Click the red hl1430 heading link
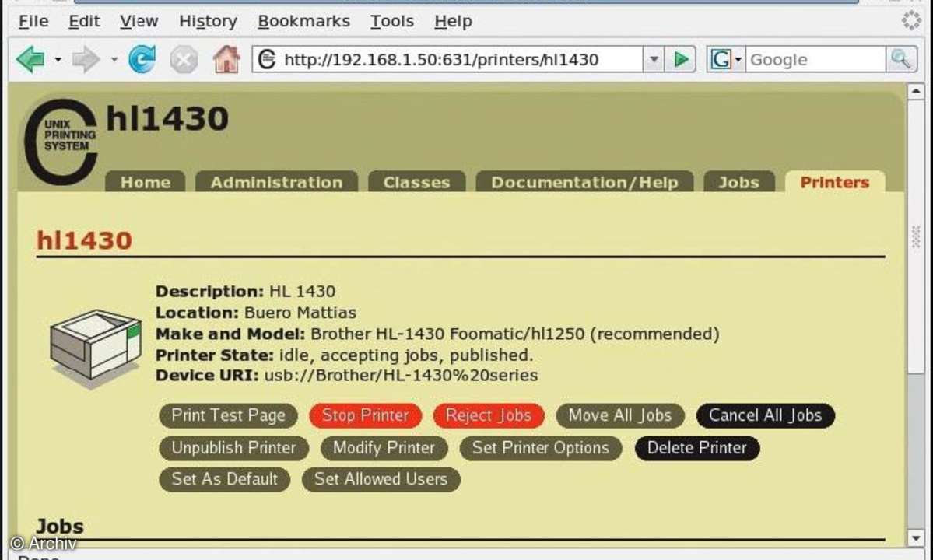 (85, 241)
